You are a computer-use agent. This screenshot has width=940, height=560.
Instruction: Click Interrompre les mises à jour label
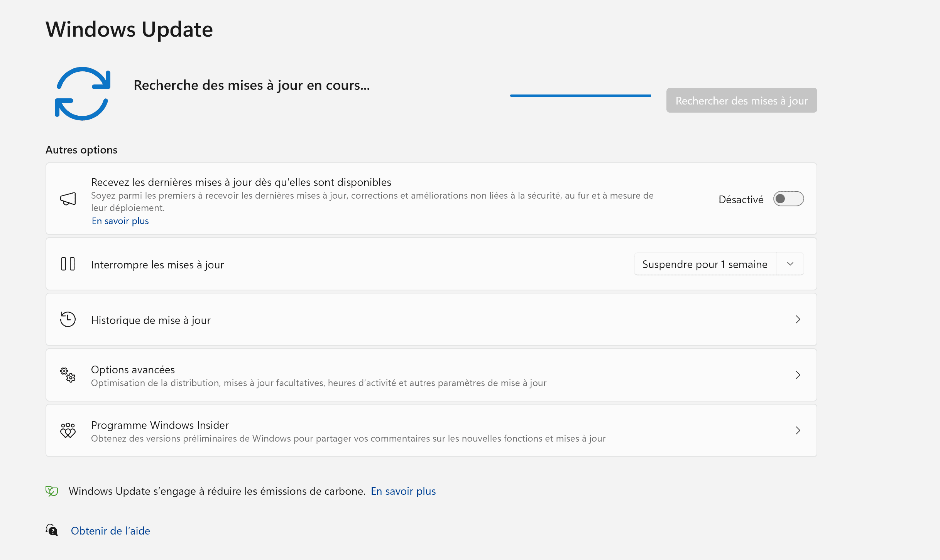(x=157, y=265)
